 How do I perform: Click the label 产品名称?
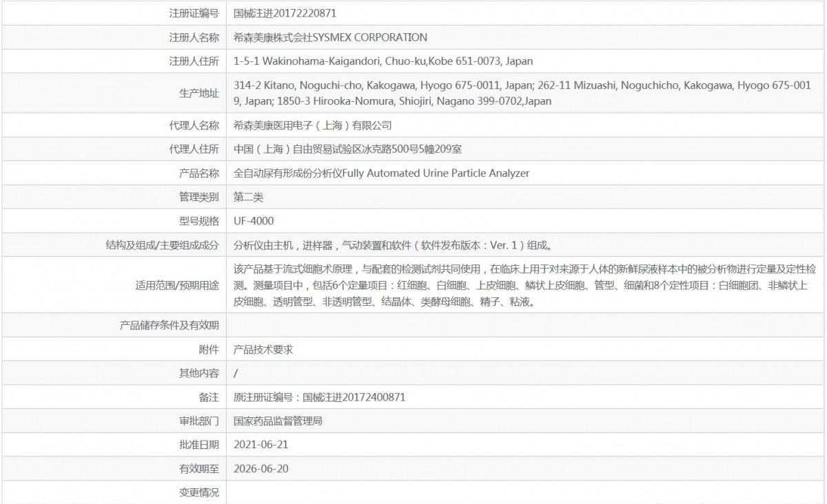[198, 173]
